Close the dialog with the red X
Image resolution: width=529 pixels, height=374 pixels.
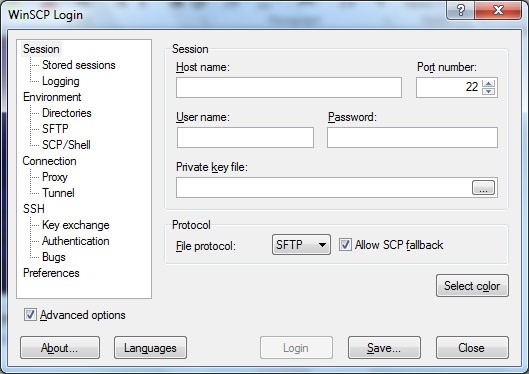pyautogui.click(x=498, y=10)
